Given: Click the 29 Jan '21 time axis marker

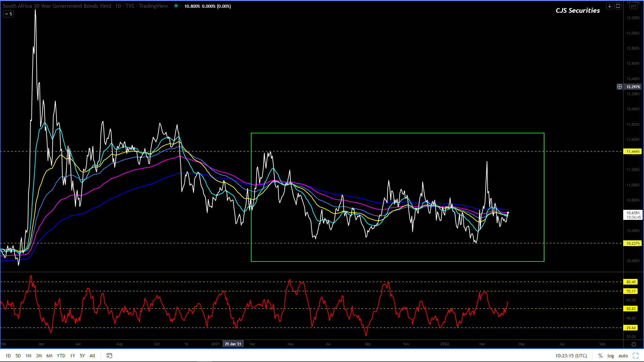Looking at the screenshot, I should (233, 344).
